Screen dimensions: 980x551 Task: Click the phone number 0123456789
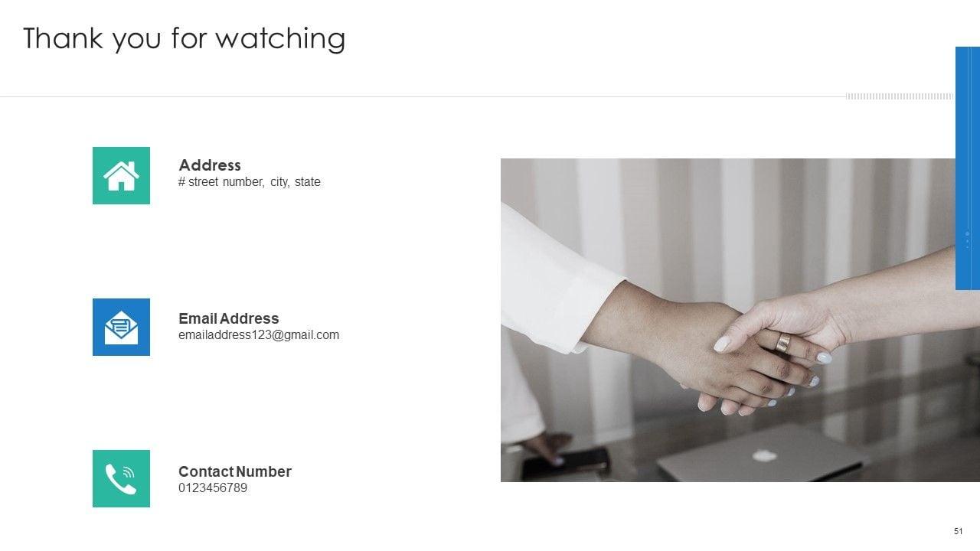click(213, 488)
